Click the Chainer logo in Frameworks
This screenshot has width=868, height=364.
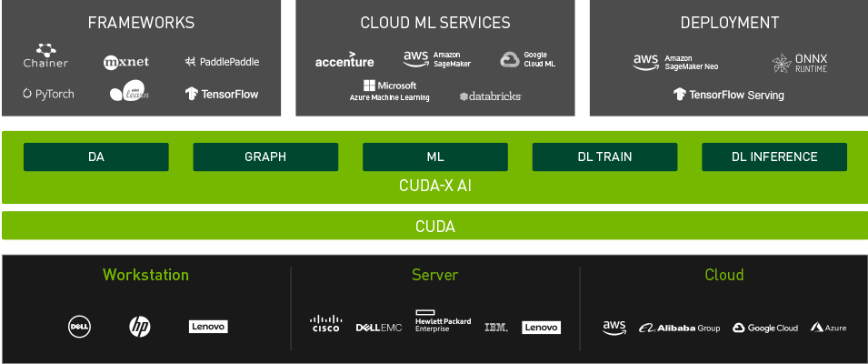(x=45, y=56)
